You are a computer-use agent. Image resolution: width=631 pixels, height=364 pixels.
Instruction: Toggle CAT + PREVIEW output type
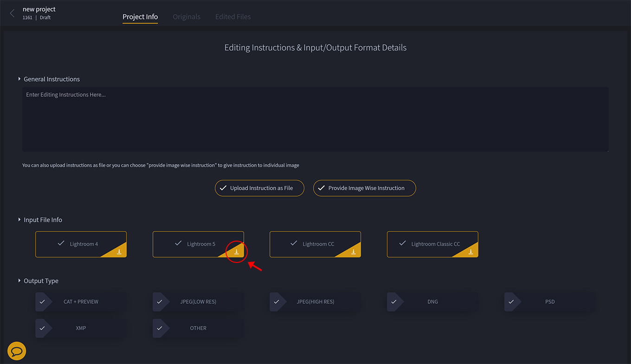(81, 301)
